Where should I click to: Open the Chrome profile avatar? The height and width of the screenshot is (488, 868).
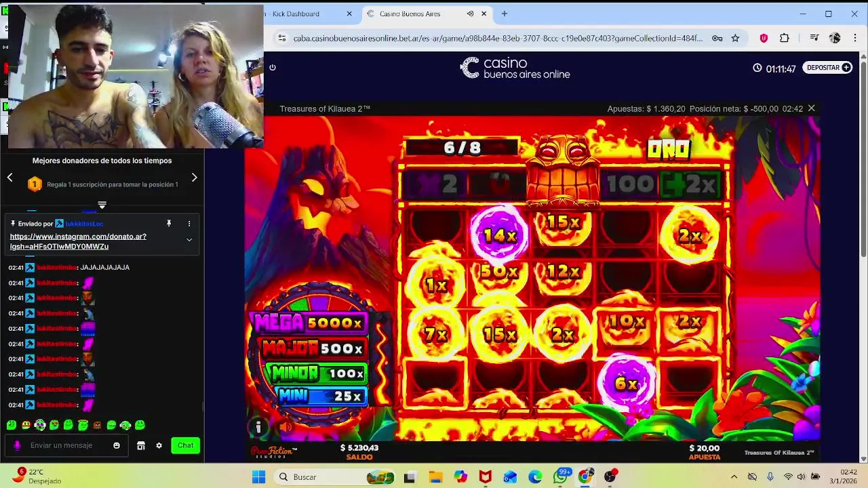point(835,39)
